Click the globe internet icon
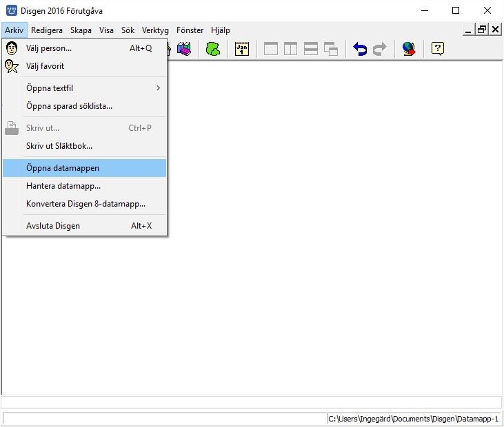The height and width of the screenshot is (427, 504). tap(409, 49)
